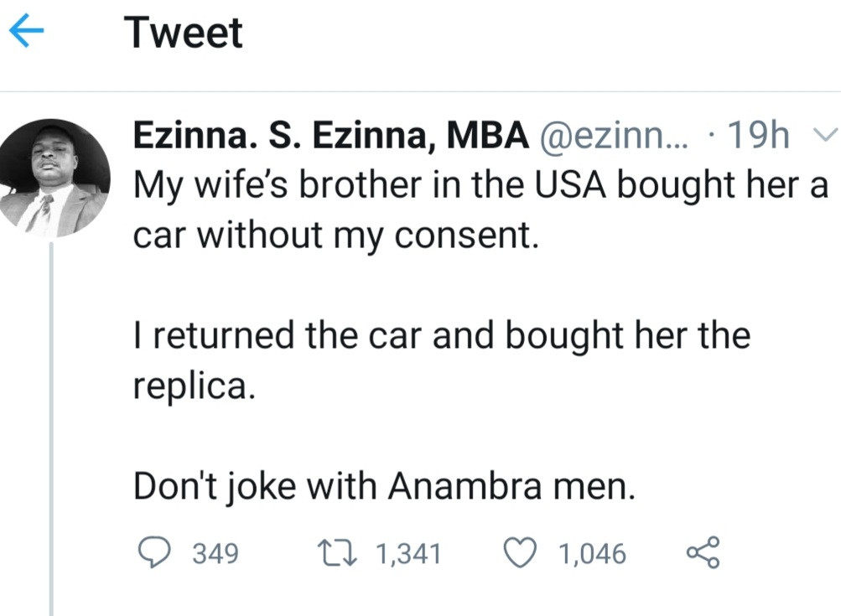Click the word "replica." in the tweet
This screenshot has width=841, height=616.
coord(192,387)
